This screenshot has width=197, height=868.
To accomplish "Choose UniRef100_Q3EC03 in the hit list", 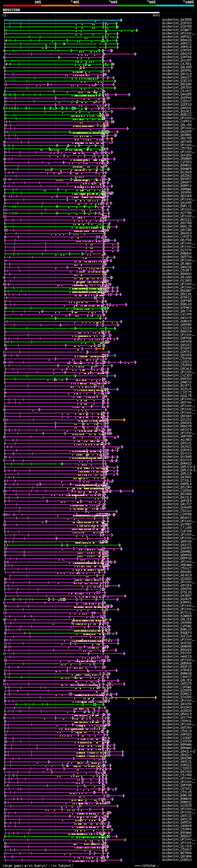I will (177, 81).
